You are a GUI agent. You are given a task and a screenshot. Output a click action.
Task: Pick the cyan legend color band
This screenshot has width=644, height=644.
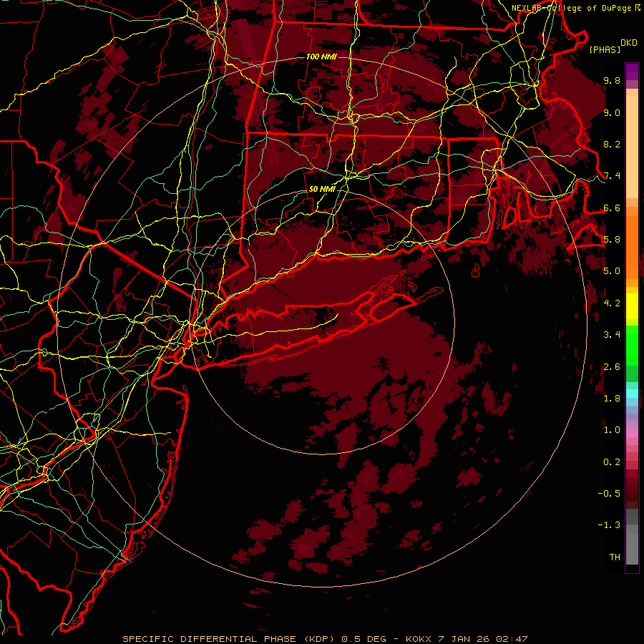coord(632,394)
